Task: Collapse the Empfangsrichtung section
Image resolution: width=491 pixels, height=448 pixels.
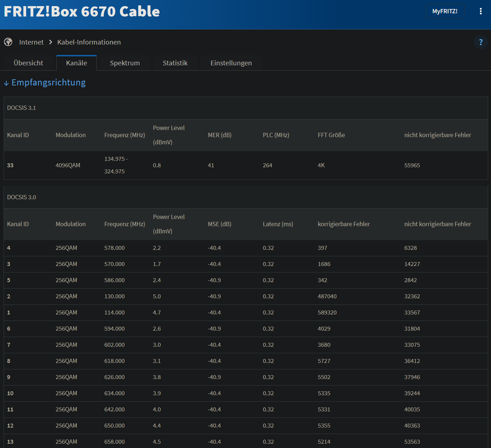Action: pos(45,83)
